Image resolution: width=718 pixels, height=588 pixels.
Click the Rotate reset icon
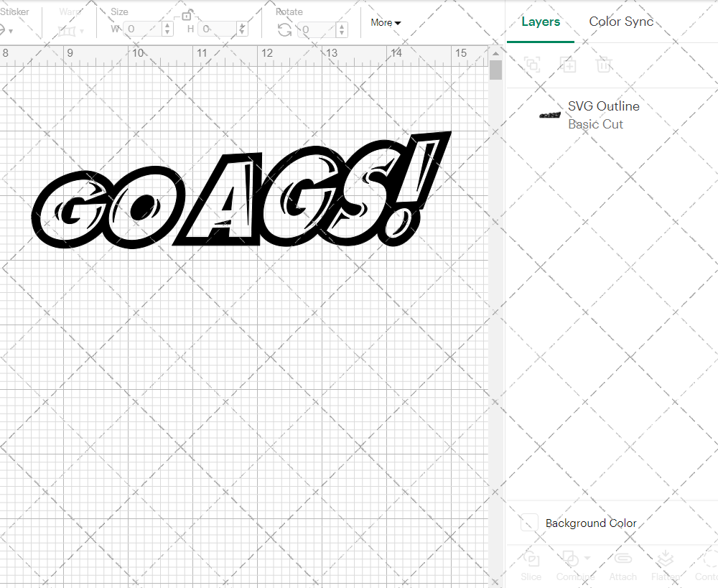pos(285,29)
